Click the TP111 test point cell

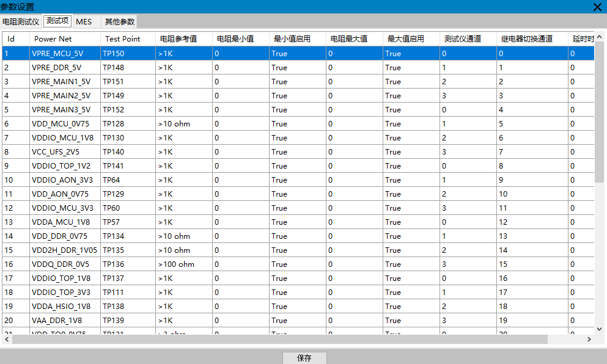[128, 292]
